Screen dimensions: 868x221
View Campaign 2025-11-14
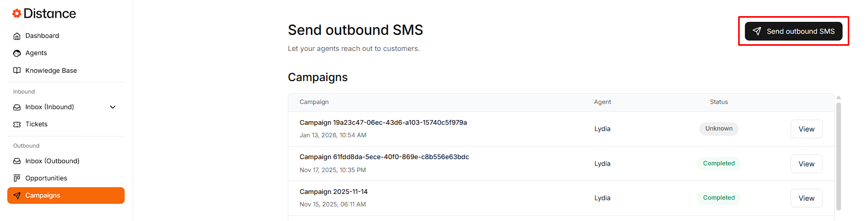(x=806, y=198)
